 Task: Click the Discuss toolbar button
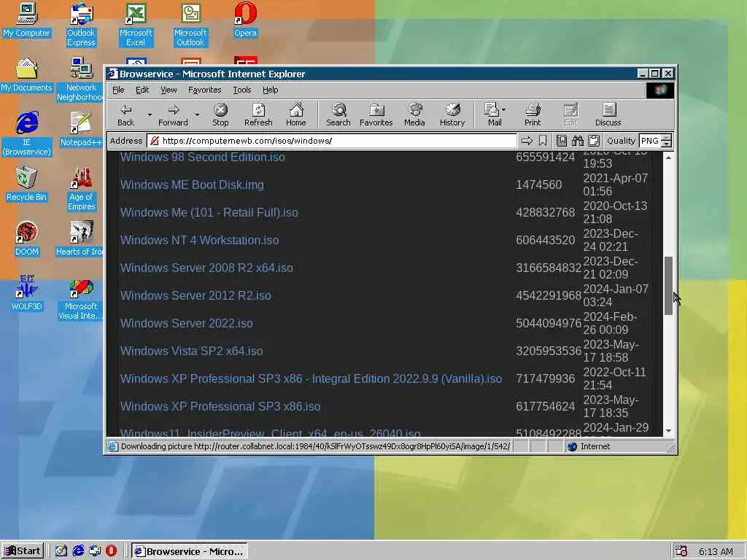608,114
